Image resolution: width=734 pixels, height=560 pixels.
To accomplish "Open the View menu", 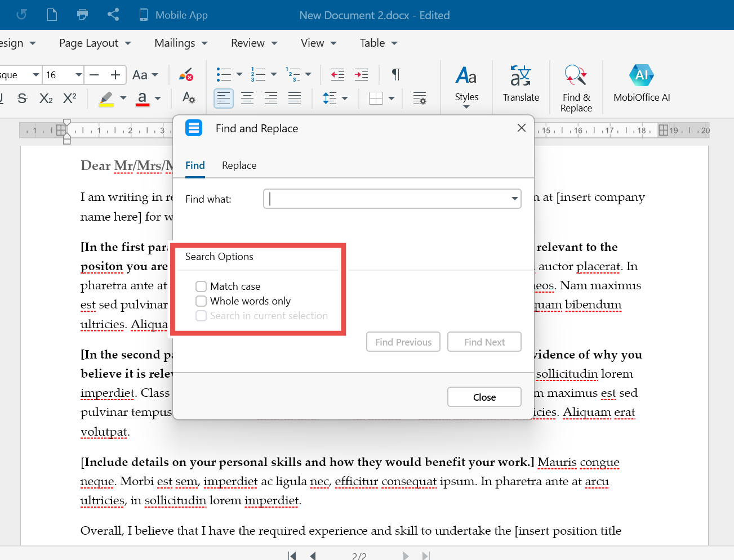I will [318, 43].
